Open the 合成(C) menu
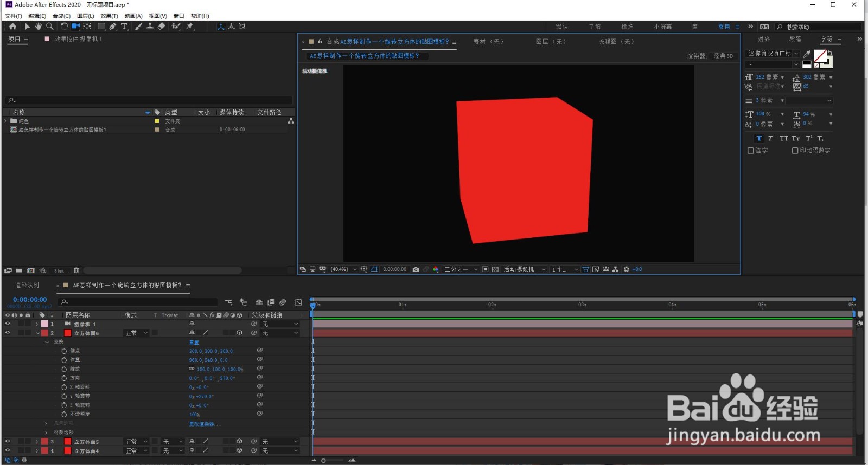This screenshot has width=868, height=465. (61, 16)
